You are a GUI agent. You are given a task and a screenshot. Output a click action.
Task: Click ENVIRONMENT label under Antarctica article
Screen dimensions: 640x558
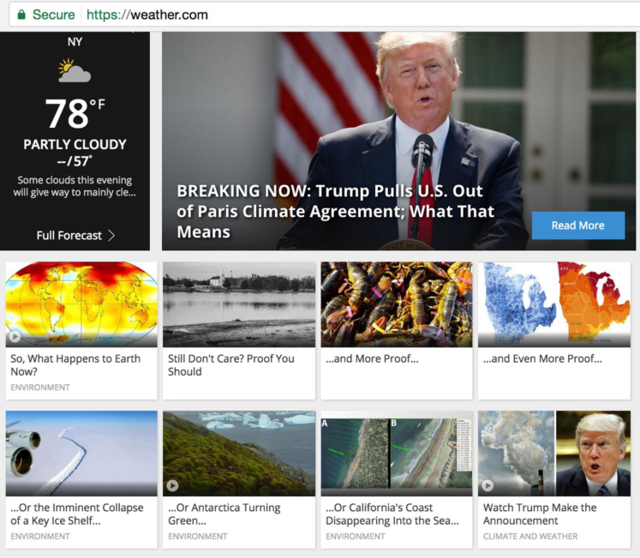tap(198, 536)
